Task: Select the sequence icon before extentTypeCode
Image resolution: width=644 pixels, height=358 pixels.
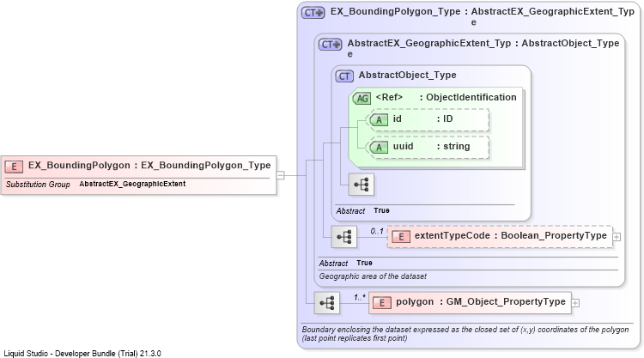Action: pos(344,237)
